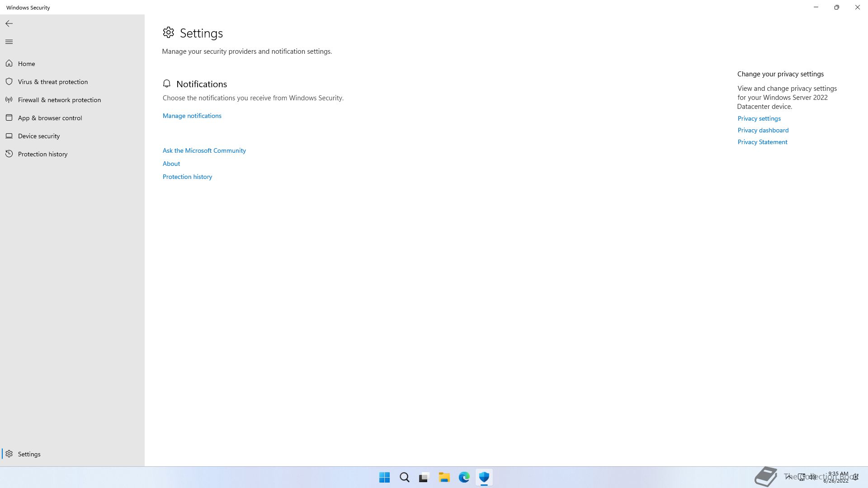
Task: Click the large gear icon by Settings title
Action: [x=169, y=33]
